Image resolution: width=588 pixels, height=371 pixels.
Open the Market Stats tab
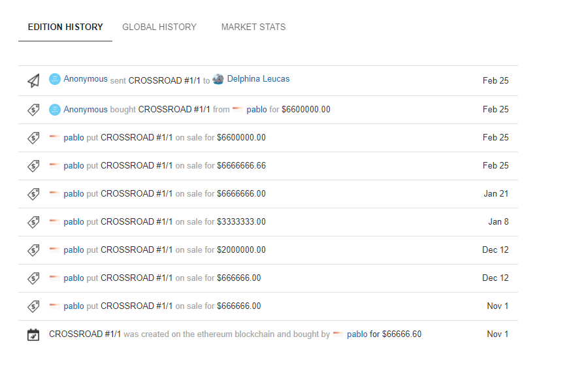coord(253,27)
